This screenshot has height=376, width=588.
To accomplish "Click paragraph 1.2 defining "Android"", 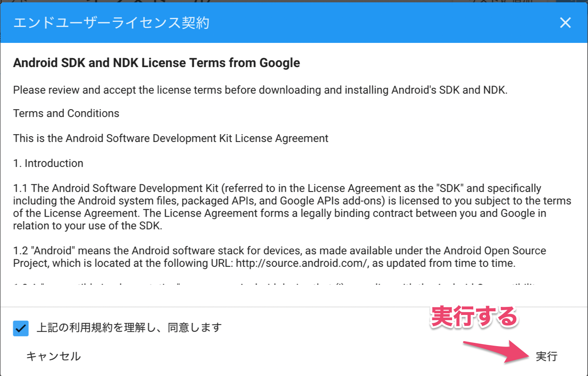I will pyautogui.click(x=279, y=257).
